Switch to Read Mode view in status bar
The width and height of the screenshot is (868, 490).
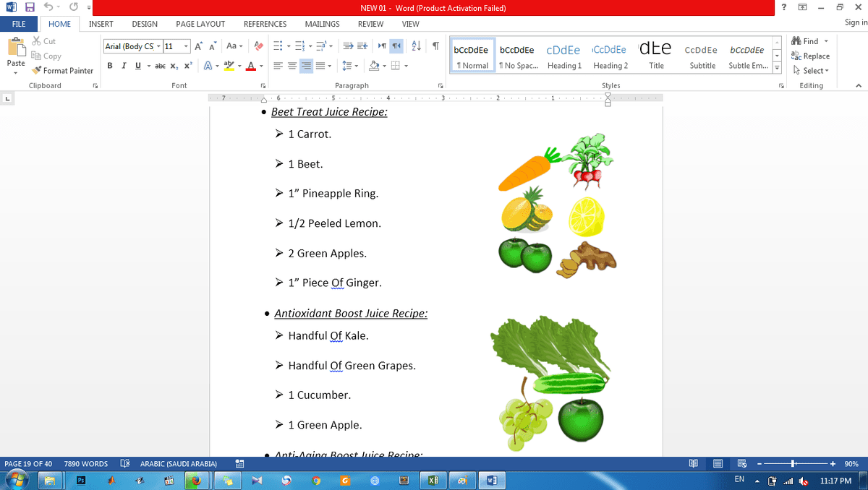[694, 463]
